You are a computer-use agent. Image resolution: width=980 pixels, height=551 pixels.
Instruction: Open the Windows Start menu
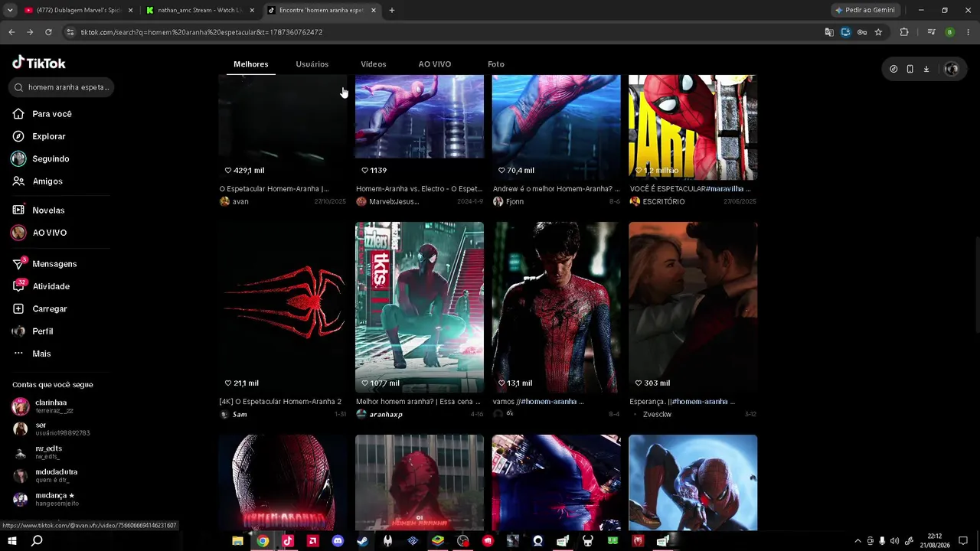[12, 541]
